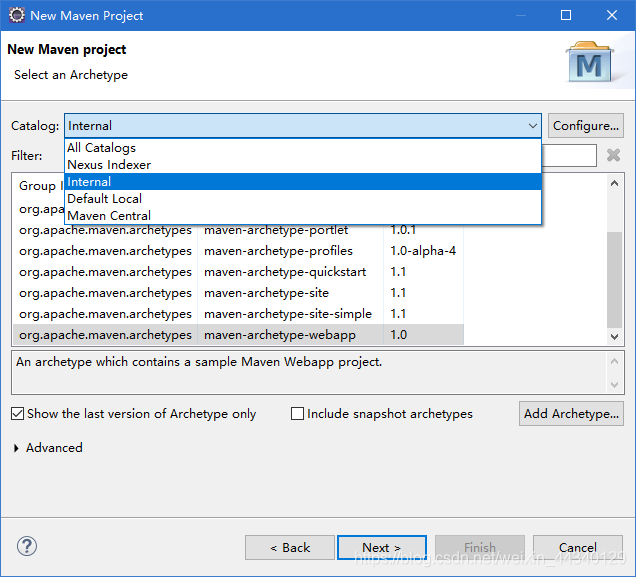636x577 pixels.
Task: Maximize the New Maven Project window
Action: coord(566,15)
